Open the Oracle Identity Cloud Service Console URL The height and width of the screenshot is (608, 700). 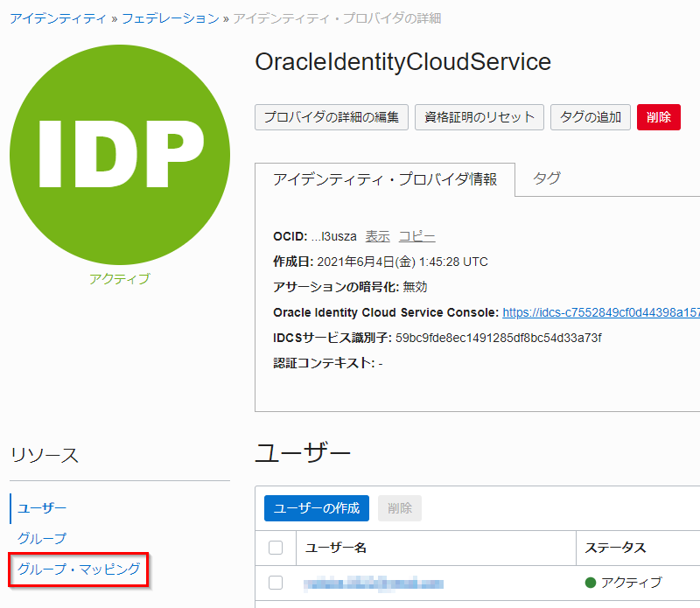tap(600, 312)
